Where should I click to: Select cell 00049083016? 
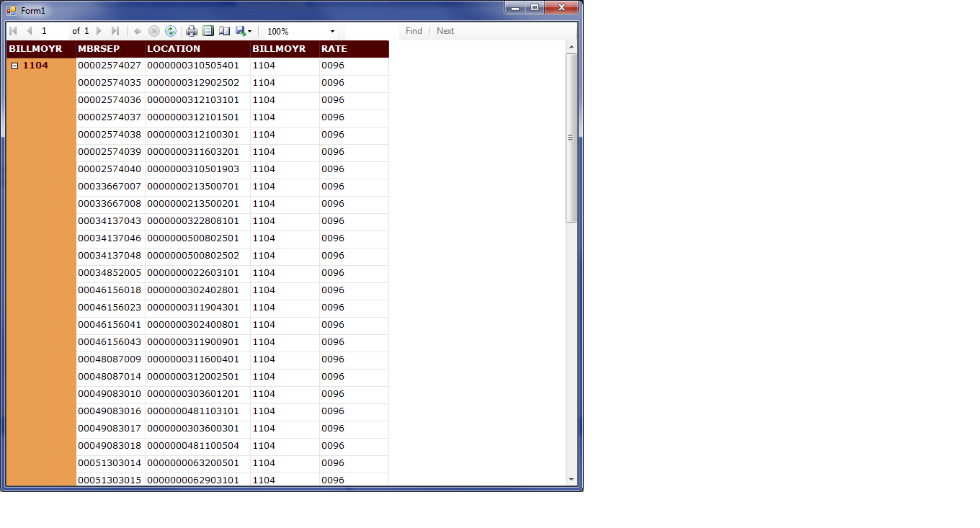pos(110,411)
